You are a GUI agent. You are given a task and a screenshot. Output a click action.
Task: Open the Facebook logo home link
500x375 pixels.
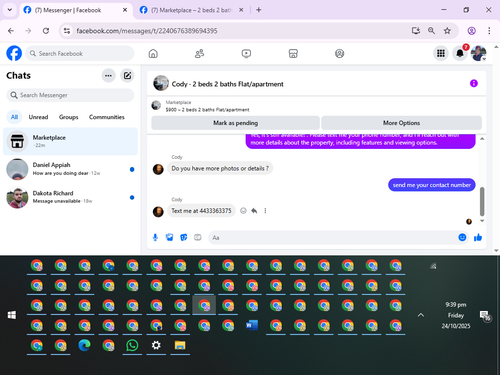click(x=14, y=53)
